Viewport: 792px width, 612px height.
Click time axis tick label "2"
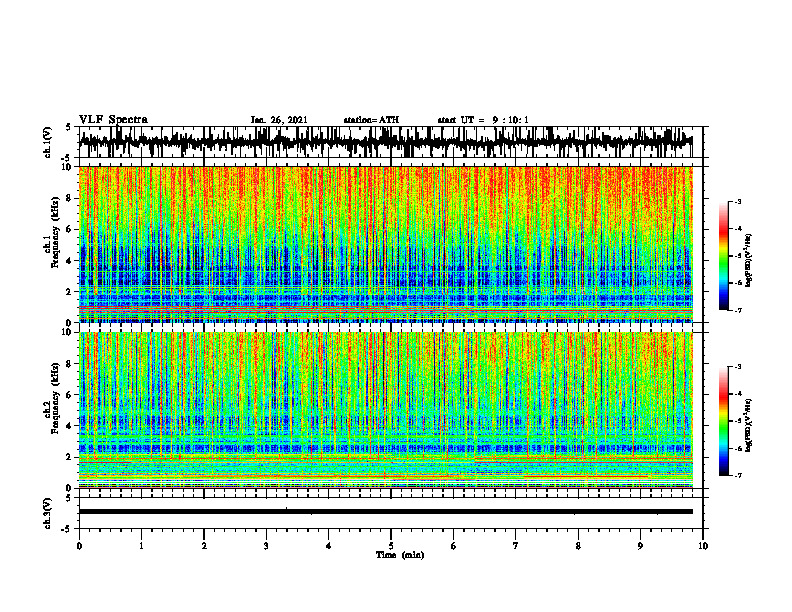pos(204,546)
